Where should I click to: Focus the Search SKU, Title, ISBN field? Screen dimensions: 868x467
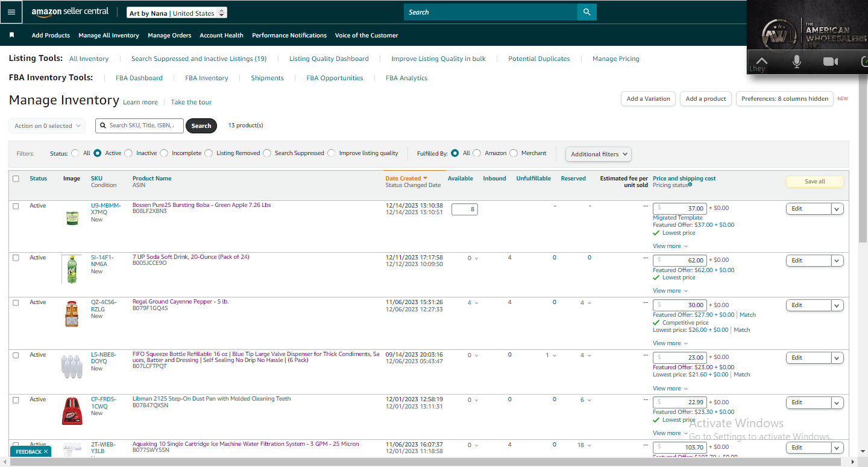point(139,125)
